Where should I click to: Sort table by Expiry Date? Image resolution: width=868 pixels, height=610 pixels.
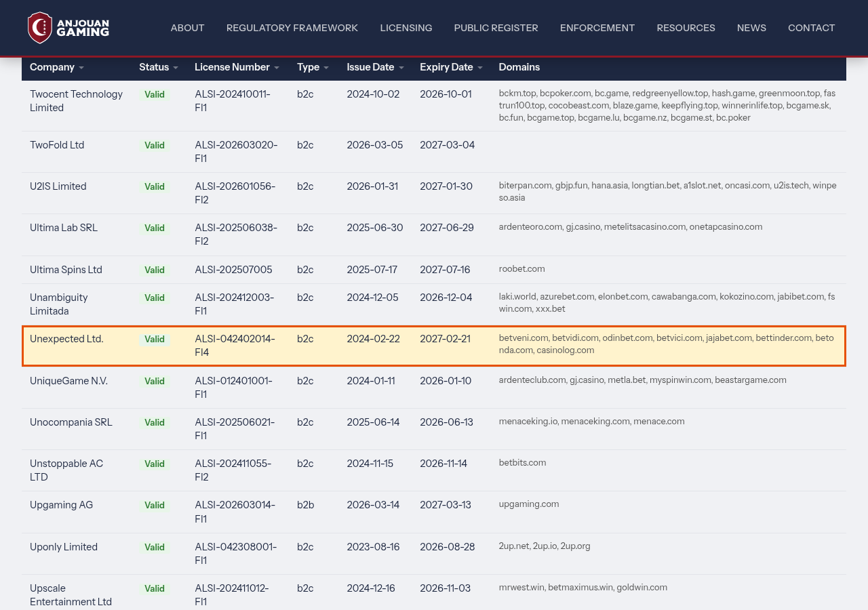452,67
